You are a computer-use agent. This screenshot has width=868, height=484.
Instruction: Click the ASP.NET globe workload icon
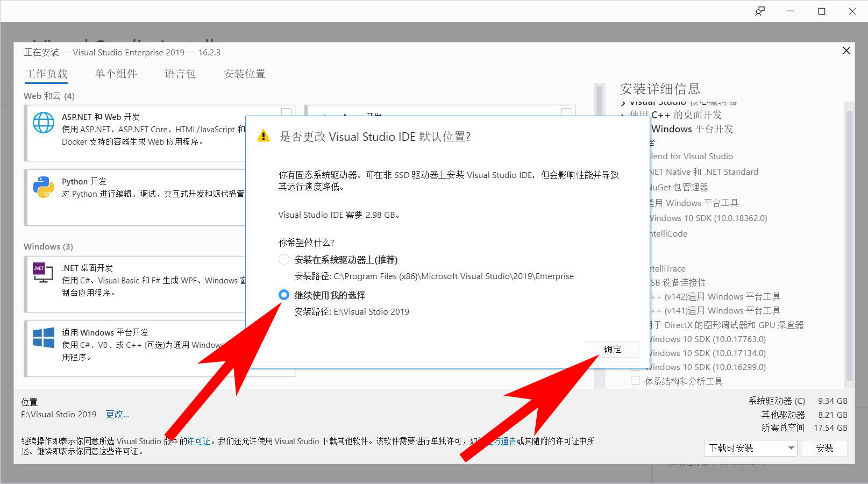[x=43, y=123]
